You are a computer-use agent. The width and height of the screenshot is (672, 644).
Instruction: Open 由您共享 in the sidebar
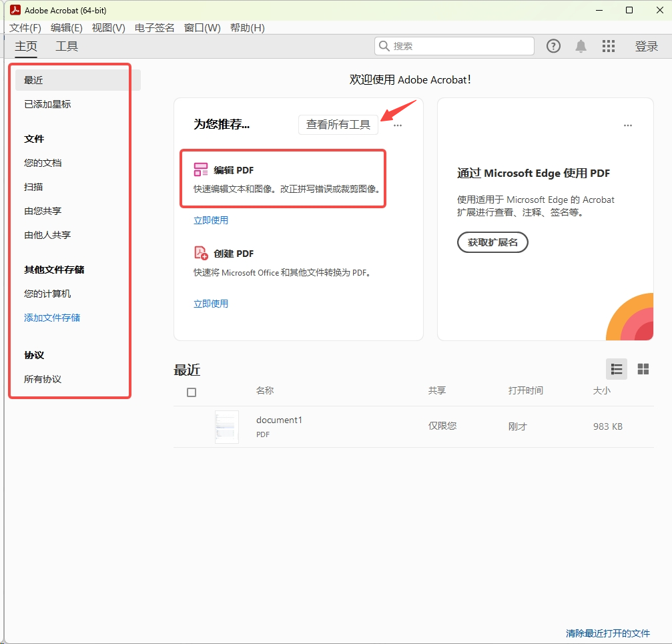[43, 211]
